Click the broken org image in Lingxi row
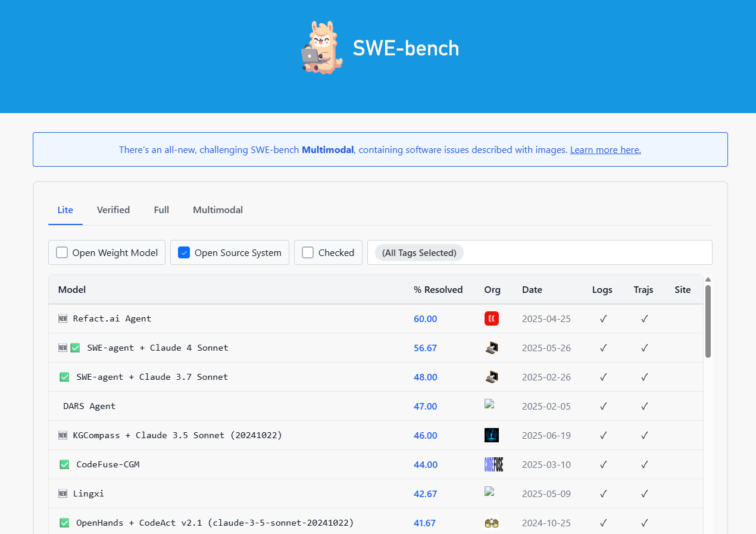Screen dimensions: 756x534 [x=490, y=491]
